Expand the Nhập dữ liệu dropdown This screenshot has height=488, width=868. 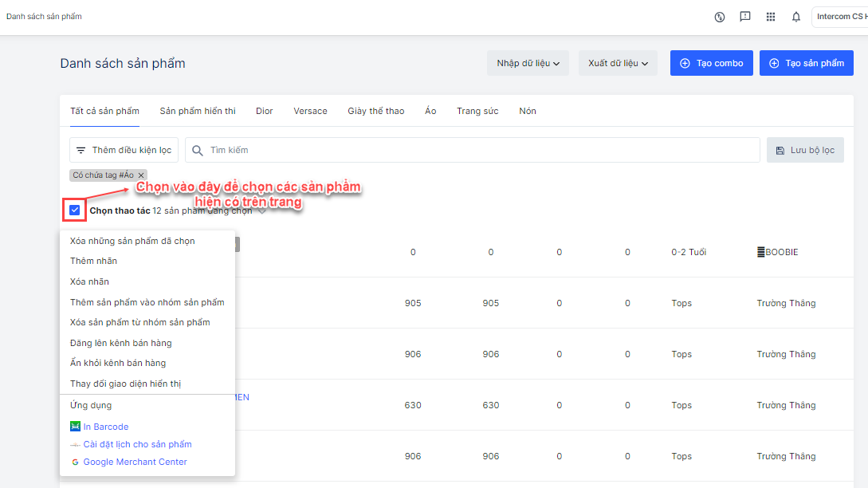528,63
